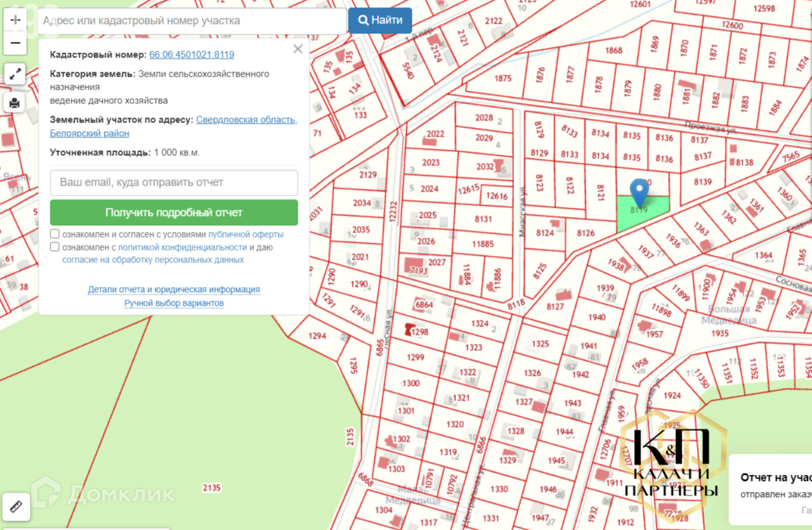
Task: Click parcel number 8139 on map
Action: 703,183
